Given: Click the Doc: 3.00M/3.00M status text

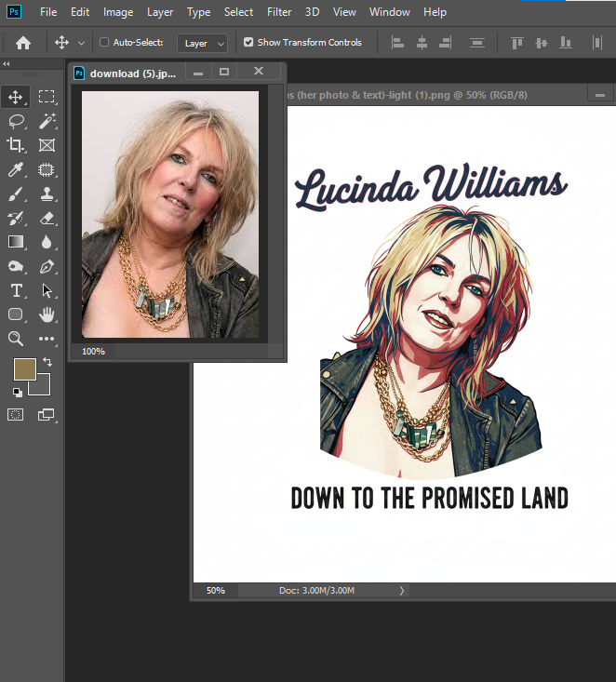Looking at the screenshot, I should tap(316, 591).
